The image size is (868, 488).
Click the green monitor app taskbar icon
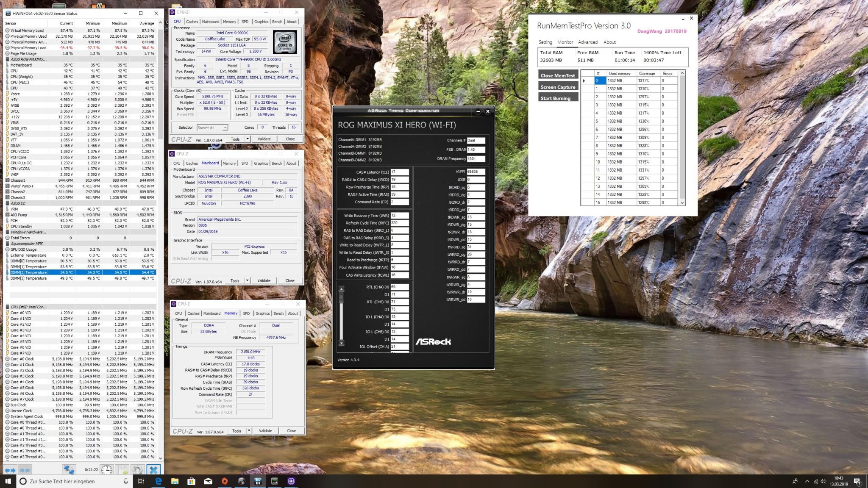click(274, 481)
